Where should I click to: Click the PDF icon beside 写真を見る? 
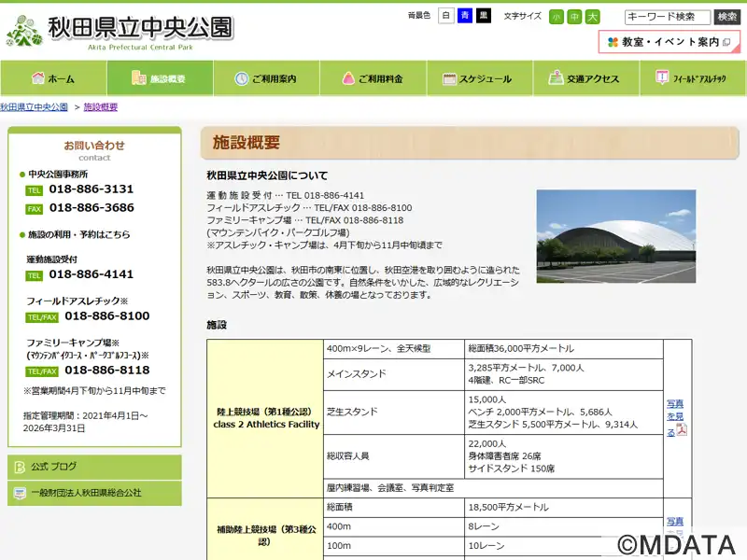[682, 429]
